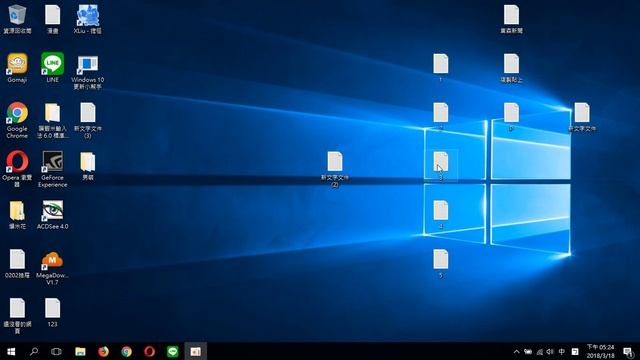Select the MegaDownloader V1.7 shortcut icon
640x360 pixels.
pos(52,267)
